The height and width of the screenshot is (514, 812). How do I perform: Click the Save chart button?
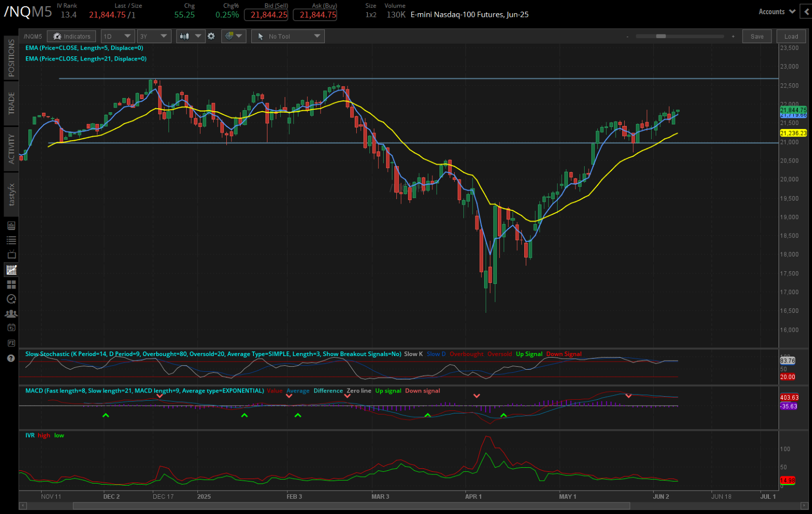[757, 36]
